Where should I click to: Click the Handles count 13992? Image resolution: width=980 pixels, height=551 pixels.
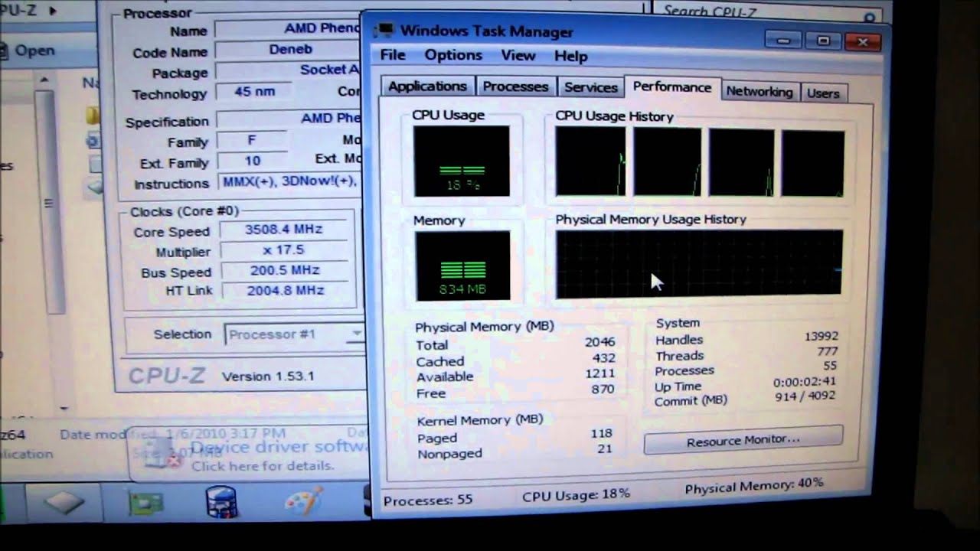822,336
